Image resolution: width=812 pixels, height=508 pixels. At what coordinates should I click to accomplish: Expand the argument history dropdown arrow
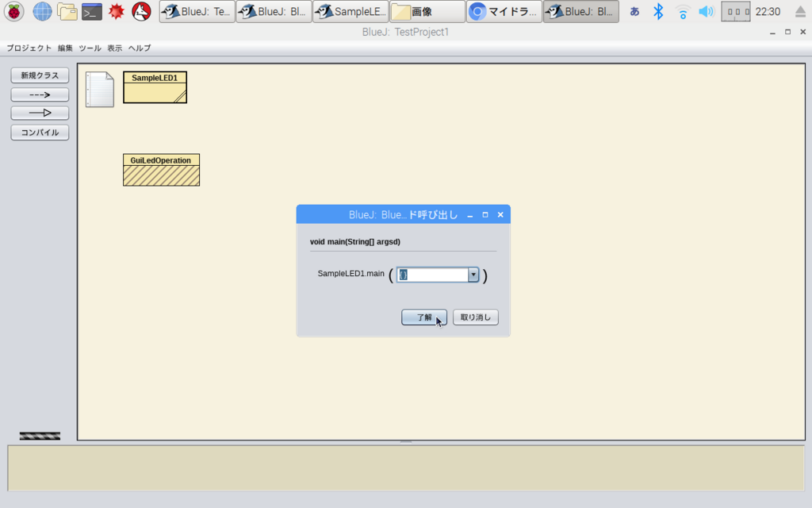[473, 275]
